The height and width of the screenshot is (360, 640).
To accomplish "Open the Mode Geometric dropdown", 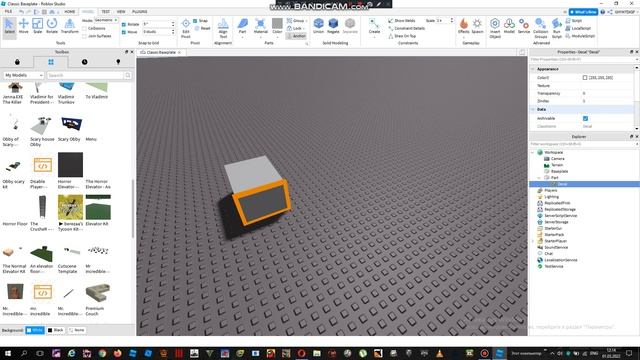I will 106,20.
